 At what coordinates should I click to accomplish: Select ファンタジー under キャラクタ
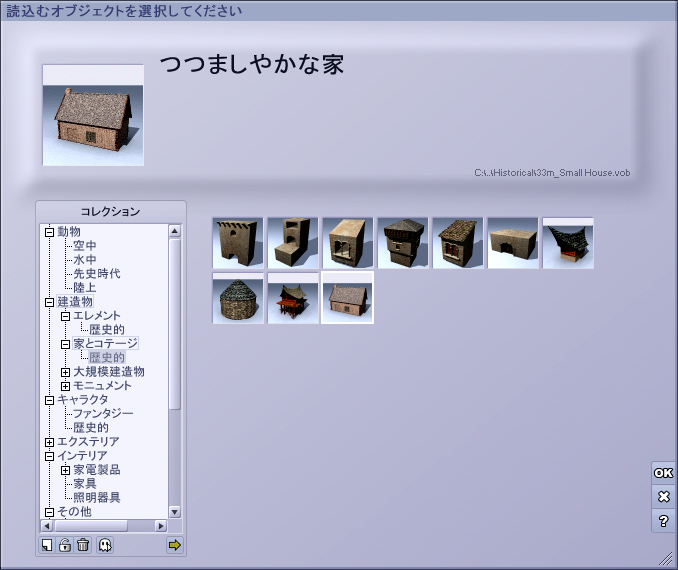103,413
